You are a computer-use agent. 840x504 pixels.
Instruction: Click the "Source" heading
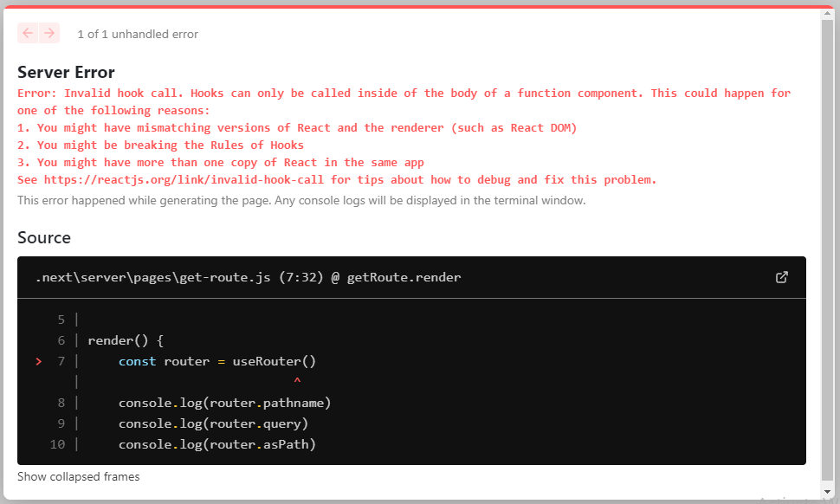[x=44, y=237]
